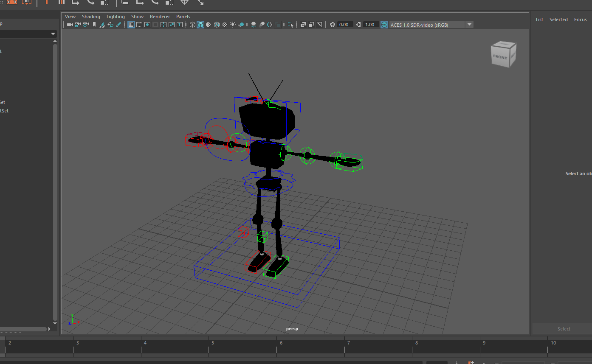
Task: Open the Renderer panel menu
Action: 160,17
